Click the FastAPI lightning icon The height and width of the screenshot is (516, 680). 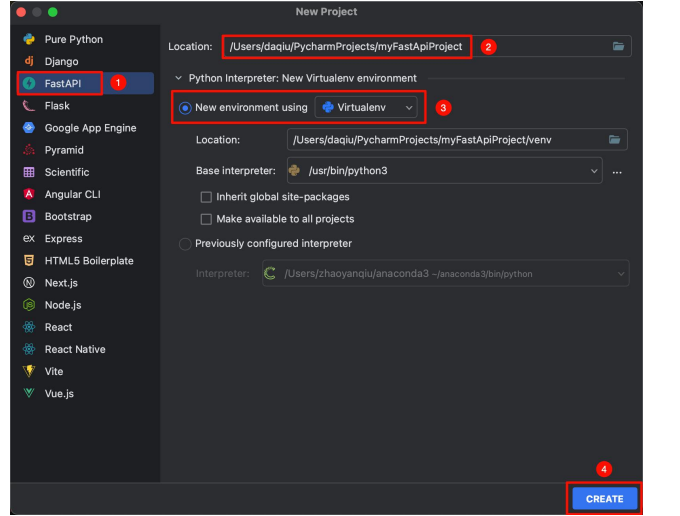coord(29,83)
